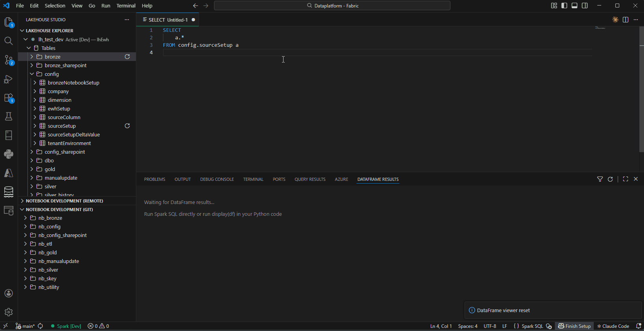Select the sourceSetupDeltaValue table
Image resolution: width=644 pixels, height=331 pixels.
pos(74,134)
